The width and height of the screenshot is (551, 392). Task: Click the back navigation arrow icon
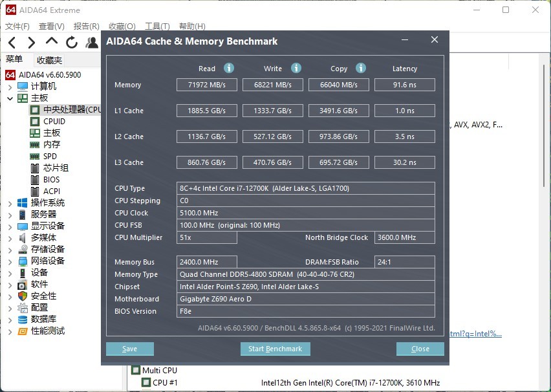coord(12,41)
